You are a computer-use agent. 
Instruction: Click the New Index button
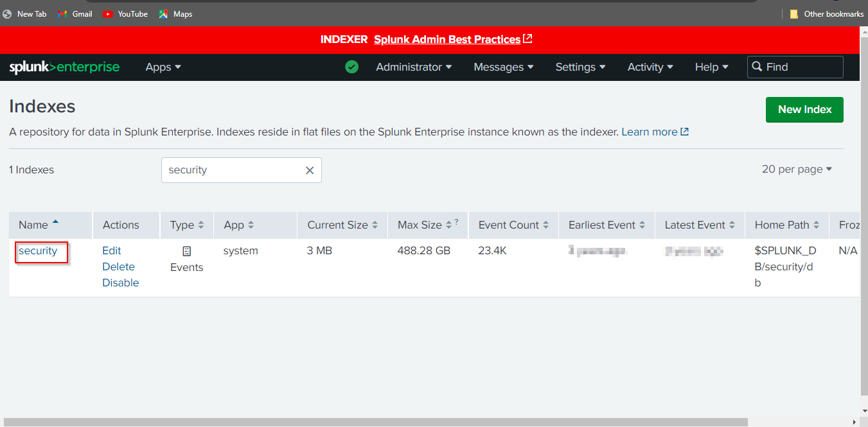click(x=804, y=109)
